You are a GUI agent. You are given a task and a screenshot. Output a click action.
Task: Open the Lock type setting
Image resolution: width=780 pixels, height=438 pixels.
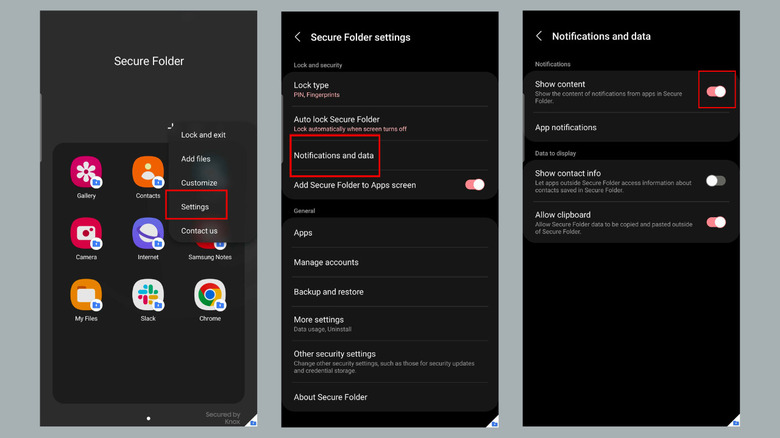tap(390, 89)
